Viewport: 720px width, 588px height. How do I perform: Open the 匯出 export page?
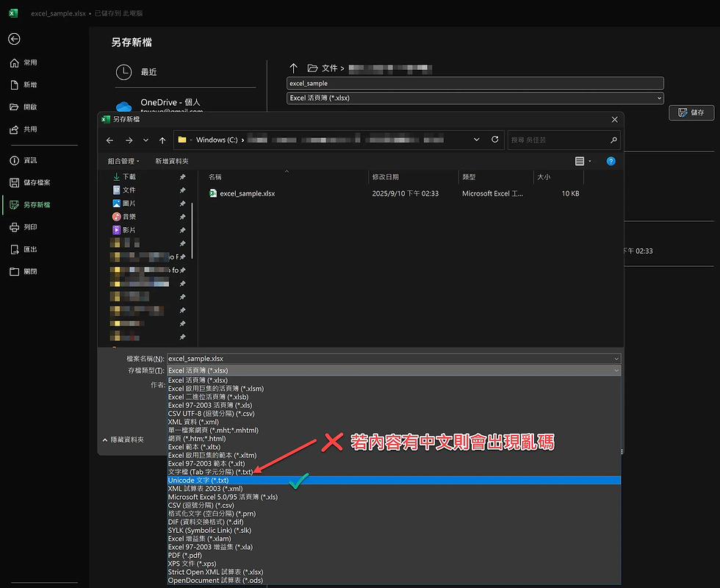pyautogui.click(x=24, y=249)
